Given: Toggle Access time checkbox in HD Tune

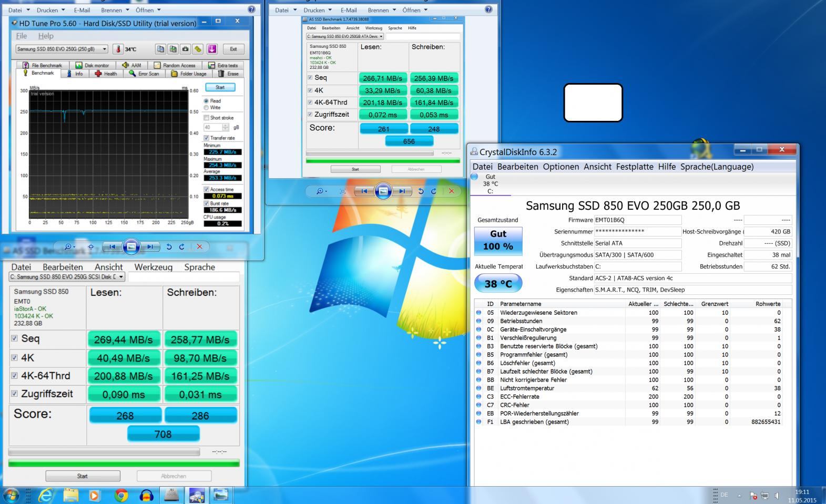Looking at the screenshot, I should pyautogui.click(x=207, y=189).
